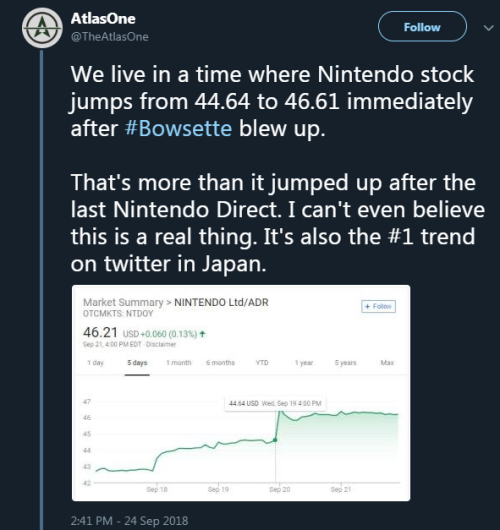Image resolution: width=500 pixels, height=530 pixels.
Task: Click the Sep 19 chart data point
Action: tap(275, 440)
